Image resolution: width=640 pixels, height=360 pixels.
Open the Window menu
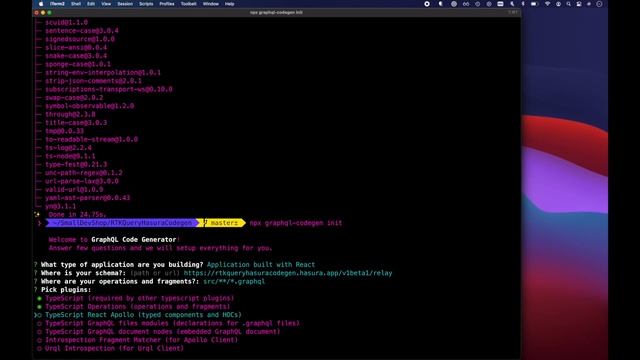click(x=211, y=4)
